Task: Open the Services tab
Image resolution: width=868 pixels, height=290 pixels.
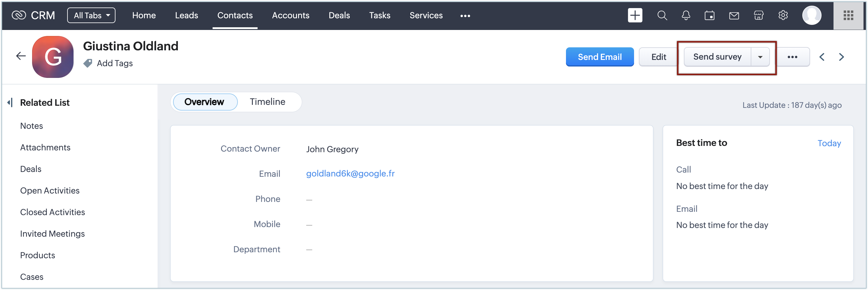Action: click(426, 16)
